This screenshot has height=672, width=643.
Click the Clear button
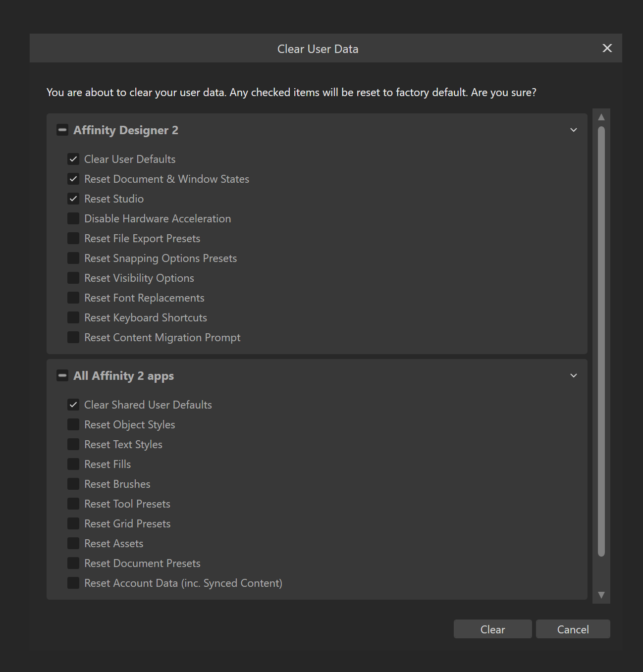point(493,629)
